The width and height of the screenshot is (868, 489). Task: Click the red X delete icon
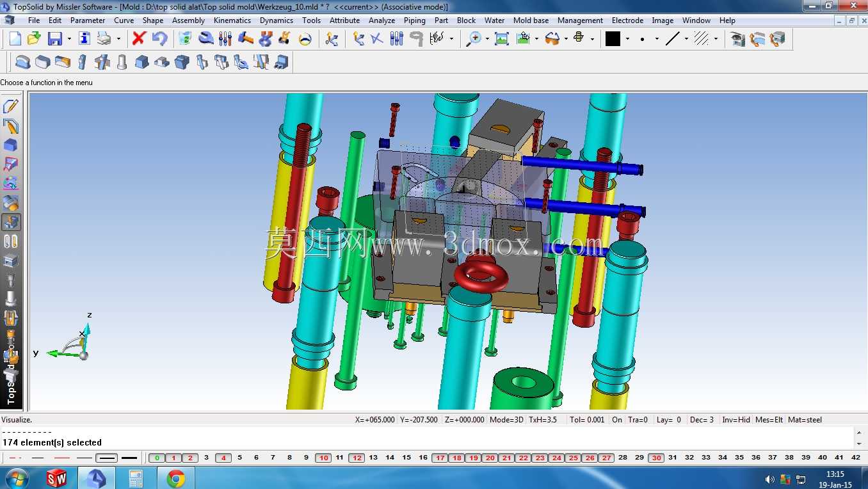click(139, 38)
